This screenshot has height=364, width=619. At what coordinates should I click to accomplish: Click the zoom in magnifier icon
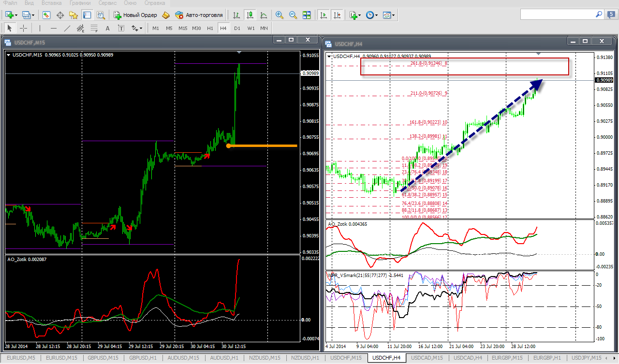pyautogui.click(x=280, y=15)
